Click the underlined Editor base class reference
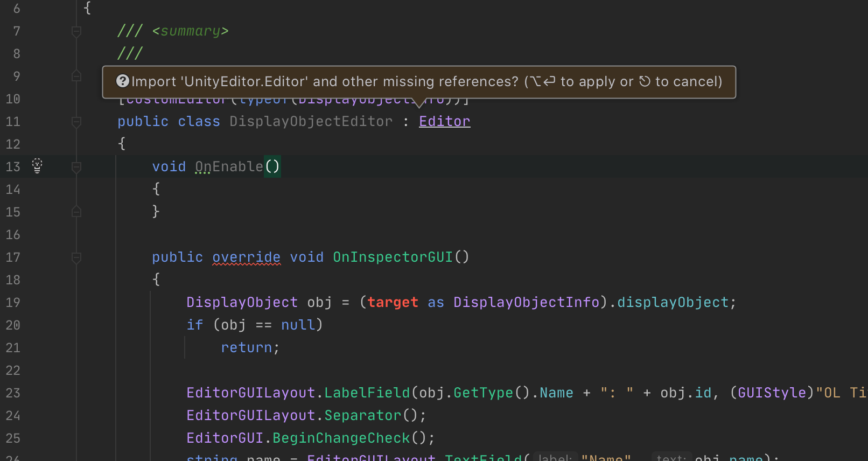 445,121
